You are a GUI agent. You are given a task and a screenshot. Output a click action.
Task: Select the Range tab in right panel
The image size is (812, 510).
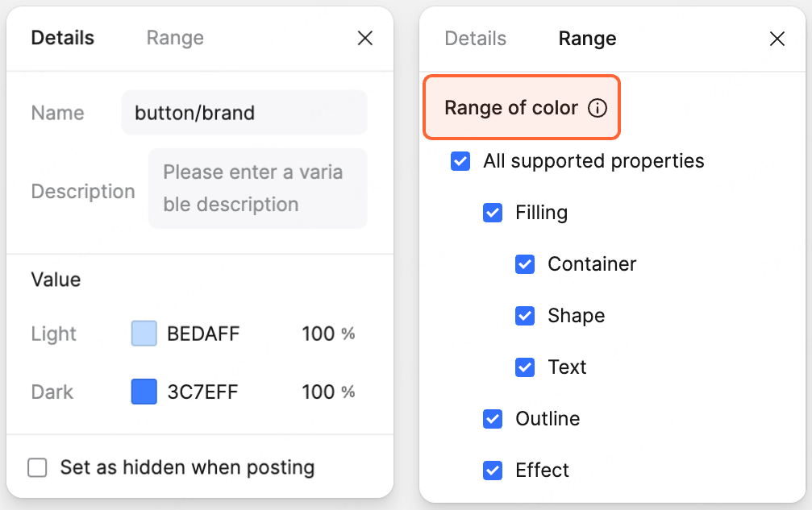point(587,39)
